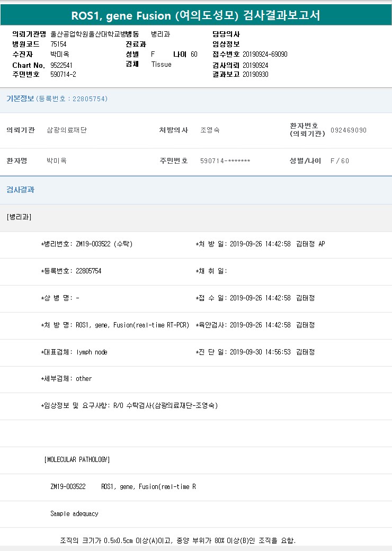392x551 pixels.
Task: Click the 의뢰기관 value 삼광의료재단
Action: 67,130
